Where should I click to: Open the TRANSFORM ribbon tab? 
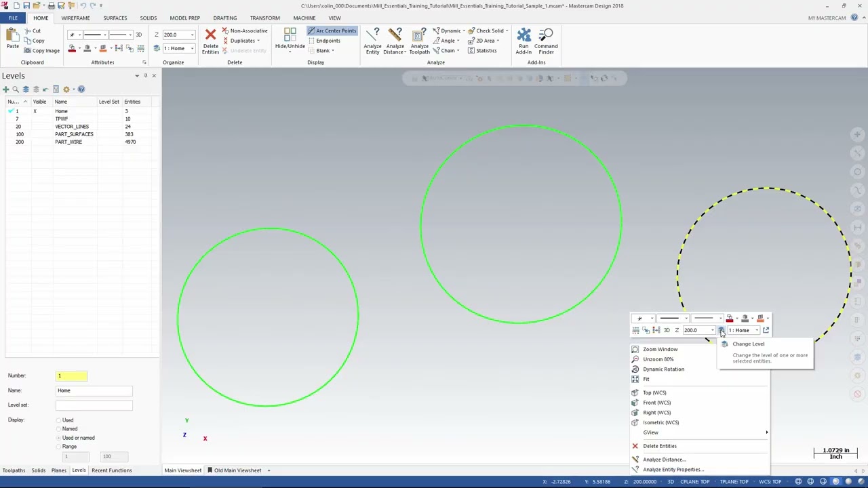pos(264,18)
